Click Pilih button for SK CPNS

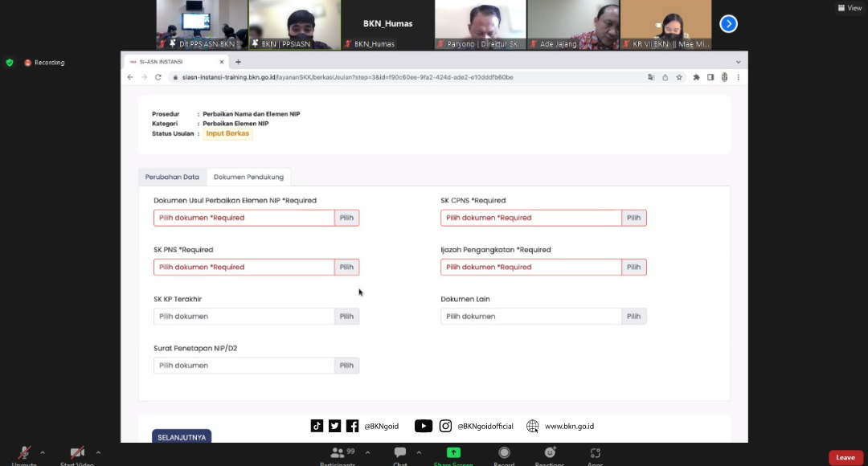point(633,218)
